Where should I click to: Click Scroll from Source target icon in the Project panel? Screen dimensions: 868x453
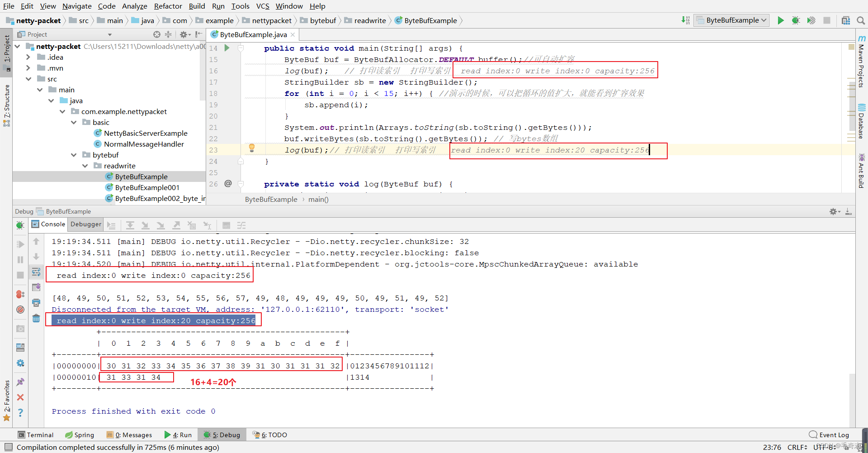[x=157, y=34]
